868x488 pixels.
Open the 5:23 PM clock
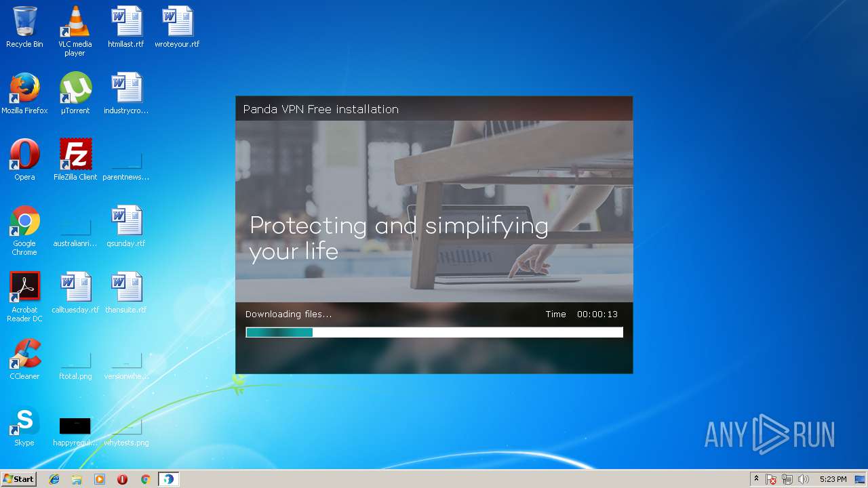tap(833, 479)
